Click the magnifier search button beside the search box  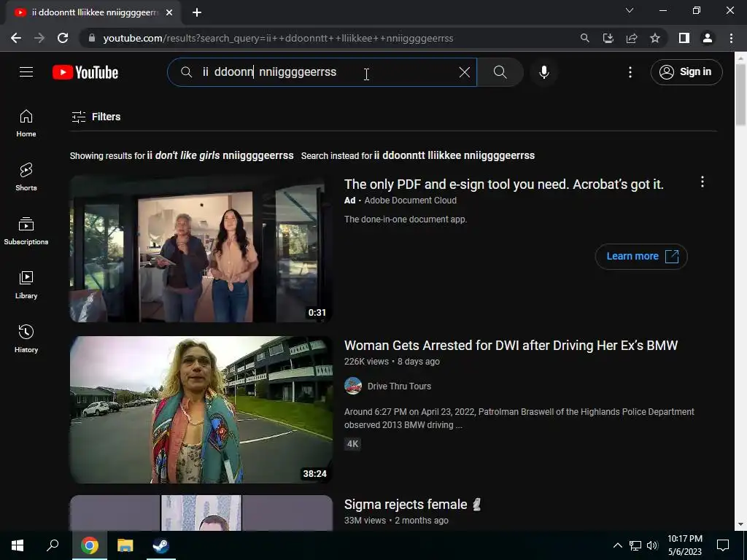click(x=500, y=72)
